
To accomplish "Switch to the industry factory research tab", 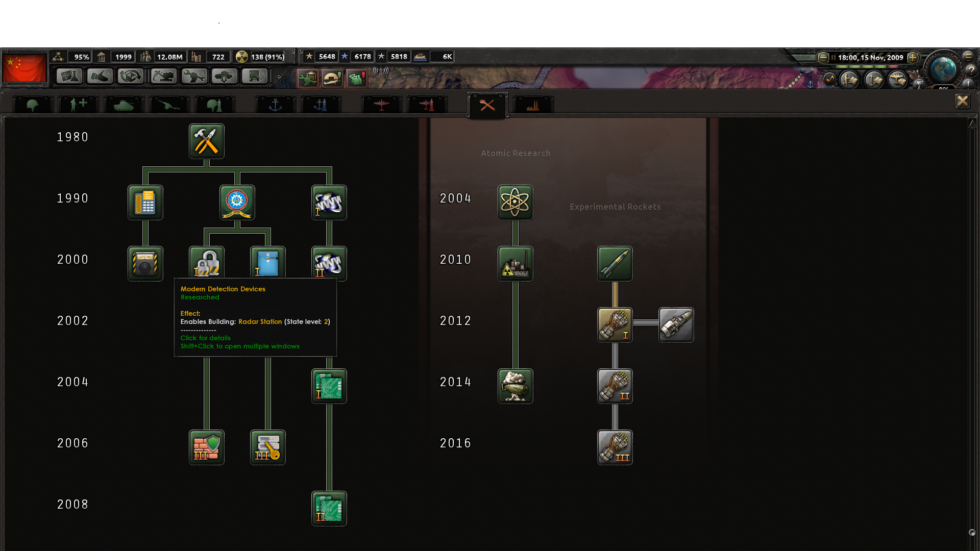I will (x=532, y=105).
